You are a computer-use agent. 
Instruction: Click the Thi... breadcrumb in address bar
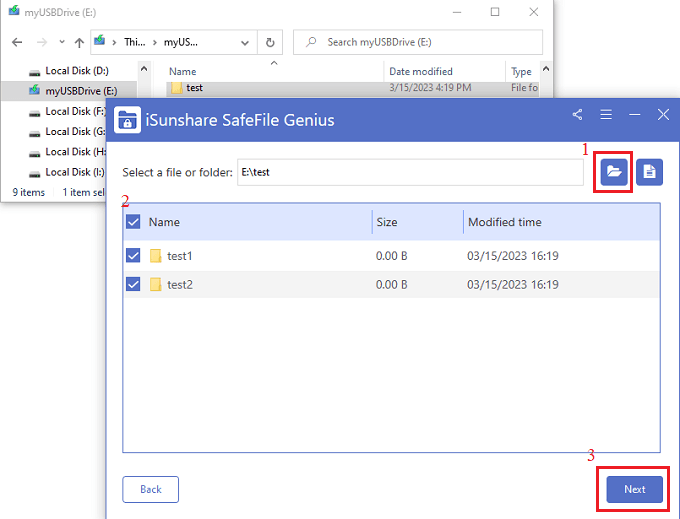(x=135, y=42)
